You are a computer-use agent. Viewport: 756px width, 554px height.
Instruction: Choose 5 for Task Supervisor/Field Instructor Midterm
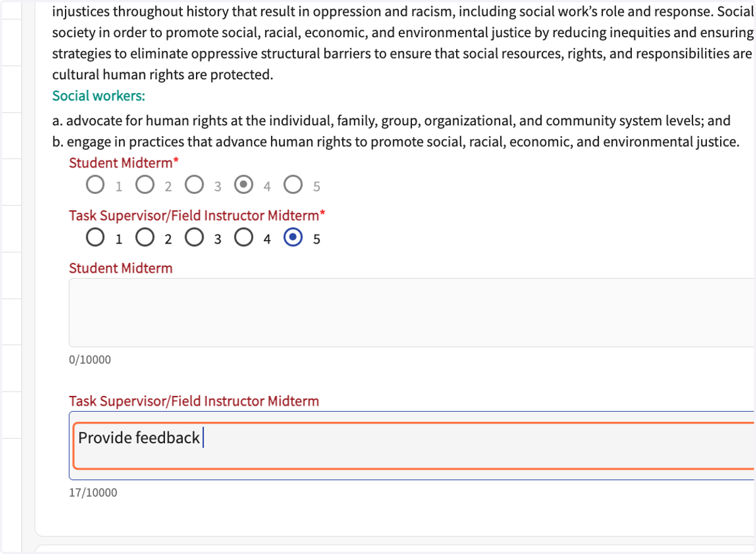point(293,238)
